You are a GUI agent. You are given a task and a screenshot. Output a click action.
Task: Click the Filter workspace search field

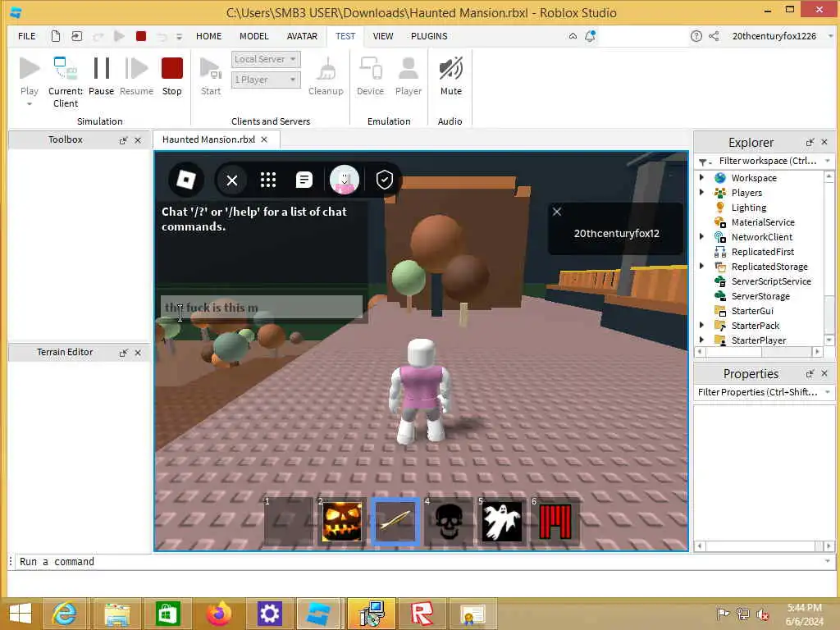[x=766, y=161]
